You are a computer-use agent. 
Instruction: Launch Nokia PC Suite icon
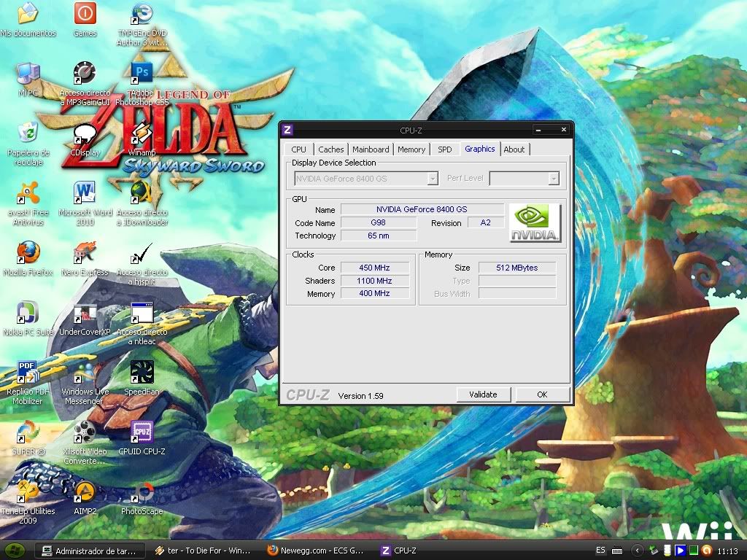[28, 313]
